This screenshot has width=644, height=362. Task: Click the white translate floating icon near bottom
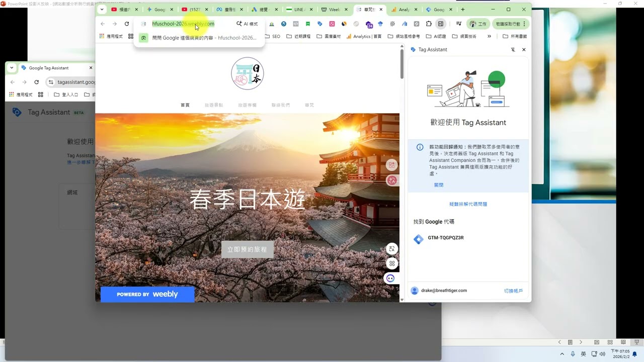pyautogui.click(x=392, y=249)
